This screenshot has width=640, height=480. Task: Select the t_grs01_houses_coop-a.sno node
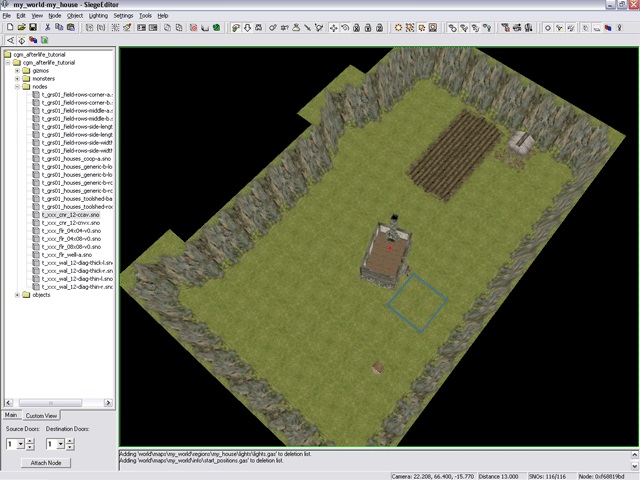76,159
